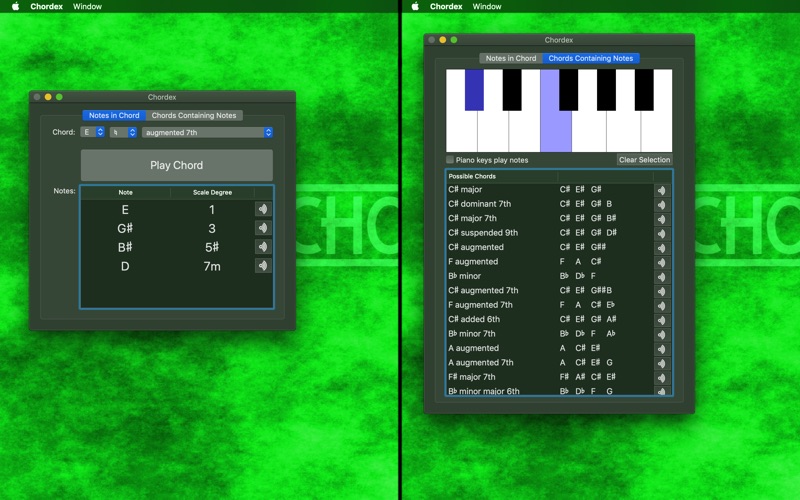Play the F augmented 7th speaker icon
The height and width of the screenshot is (500, 800).
[662, 306]
